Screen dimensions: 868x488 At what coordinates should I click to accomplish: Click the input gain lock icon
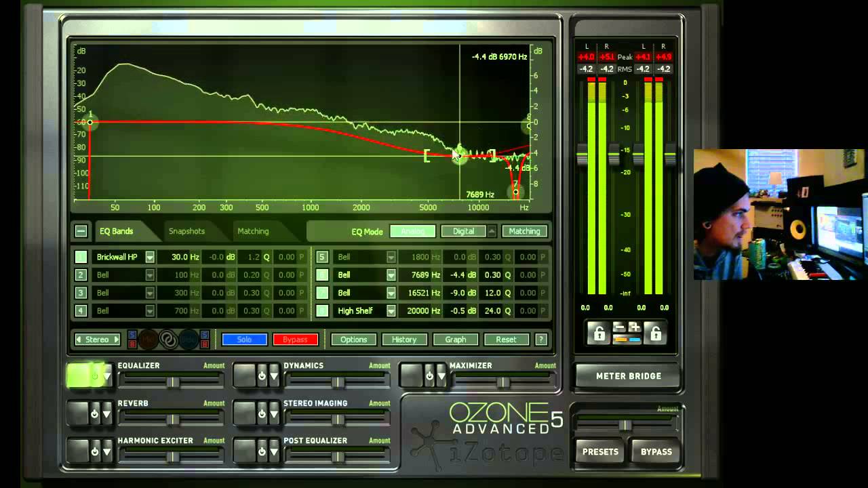(x=599, y=333)
